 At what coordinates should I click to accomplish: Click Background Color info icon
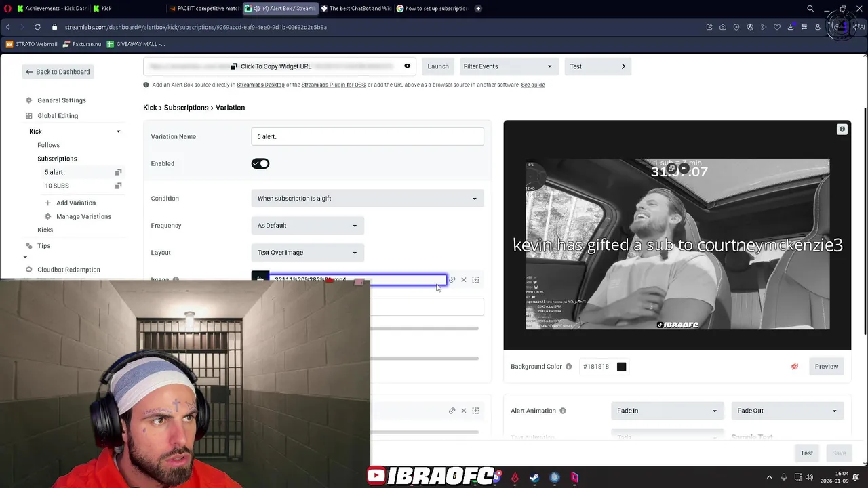(x=568, y=367)
